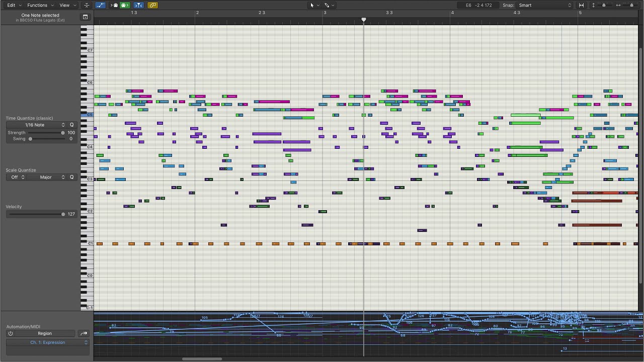Toggle the green MIDI Out button
This screenshot has width=644, height=362.
pos(125,5)
